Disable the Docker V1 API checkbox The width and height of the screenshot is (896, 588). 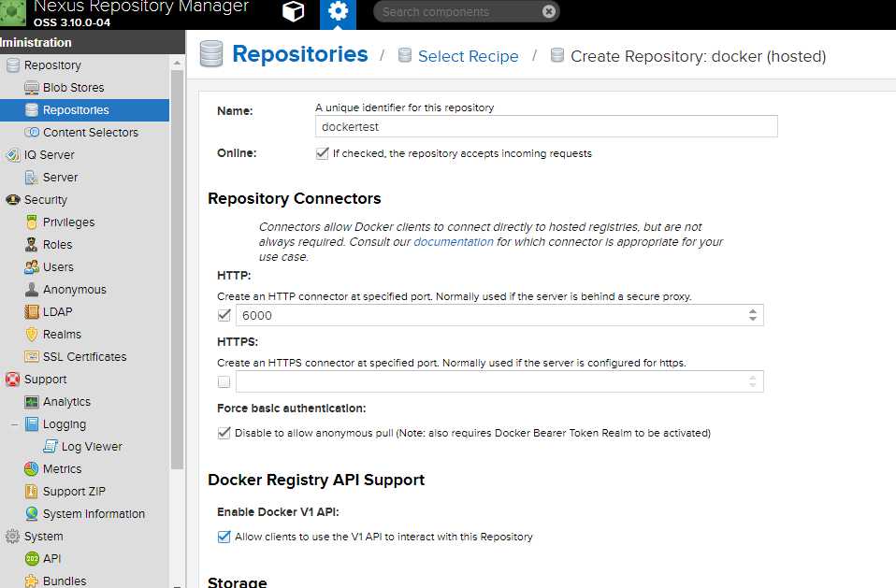(x=224, y=537)
